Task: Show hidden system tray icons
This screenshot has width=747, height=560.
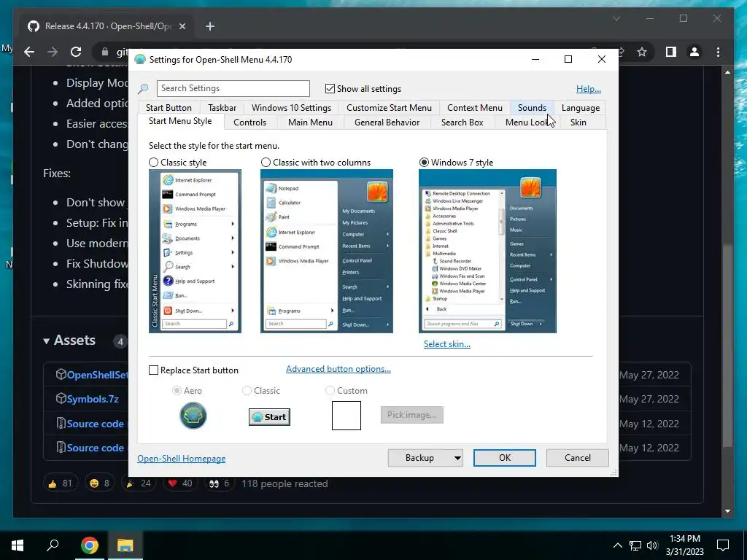Action: 617,545
